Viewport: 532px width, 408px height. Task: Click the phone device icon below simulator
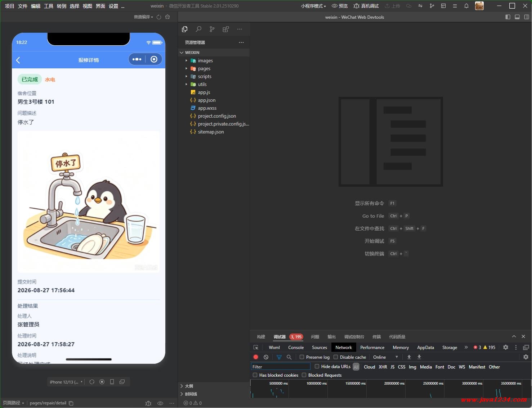[112, 382]
